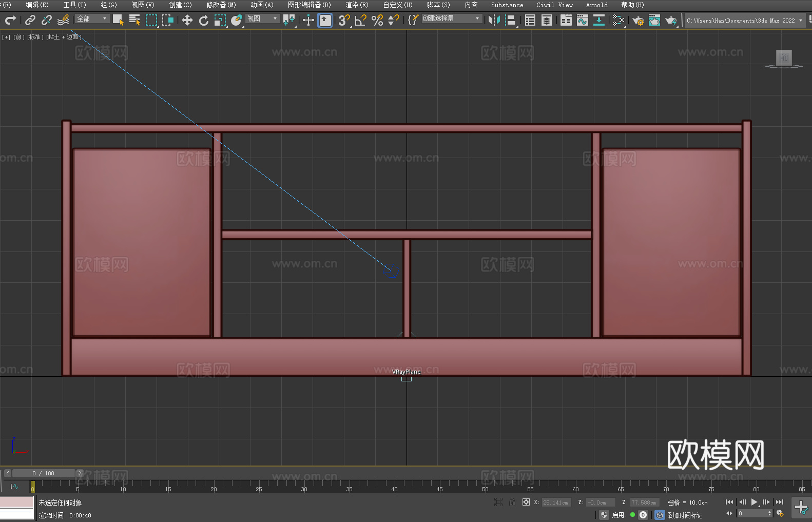Toggle Isolate Selection icon in status bar
Screen dimensions: 812x522
[x=498, y=502]
